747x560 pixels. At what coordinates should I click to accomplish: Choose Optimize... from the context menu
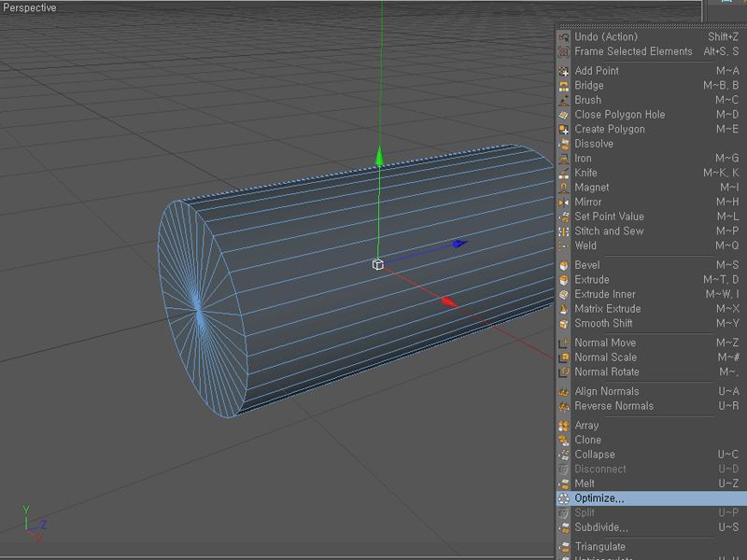click(651, 498)
